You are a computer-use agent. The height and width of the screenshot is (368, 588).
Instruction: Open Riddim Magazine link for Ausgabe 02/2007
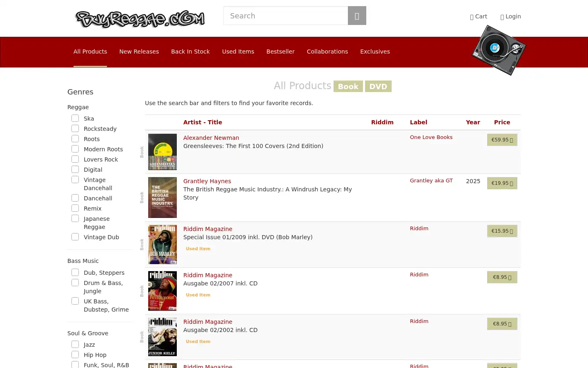tap(208, 275)
